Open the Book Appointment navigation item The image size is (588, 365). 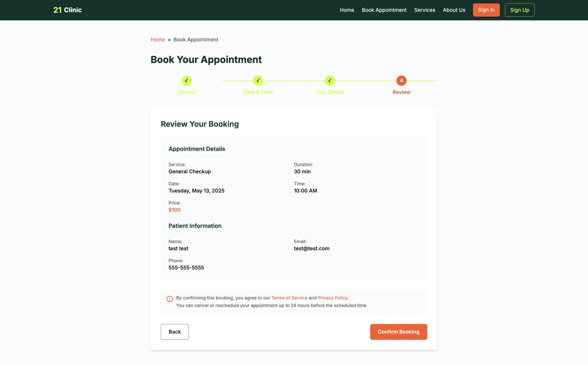(384, 10)
